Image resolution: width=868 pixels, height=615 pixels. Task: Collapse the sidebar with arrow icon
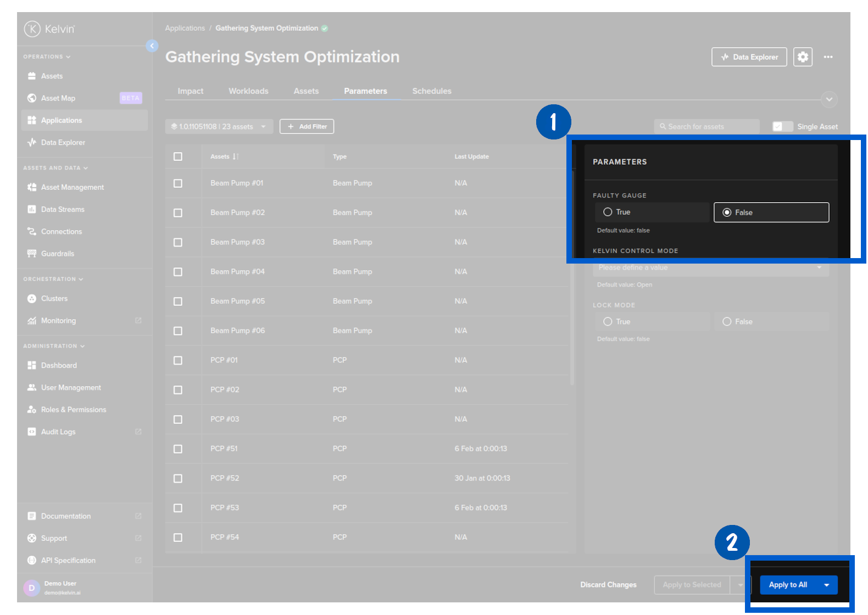(152, 46)
